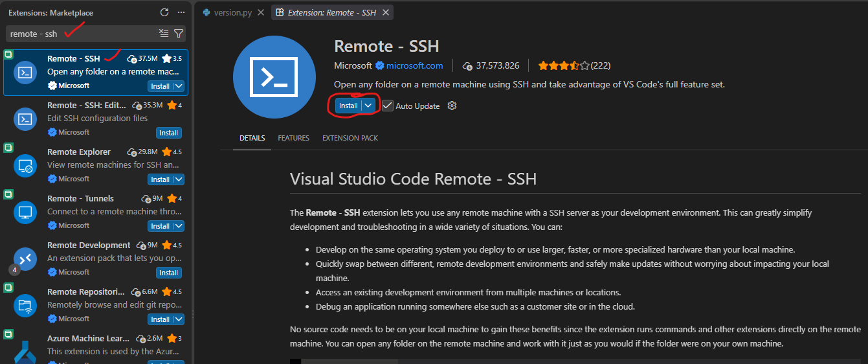Click the Remote Repositori... extension title
This screenshot has width=868, height=364.
pyautogui.click(x=86, y=291)
